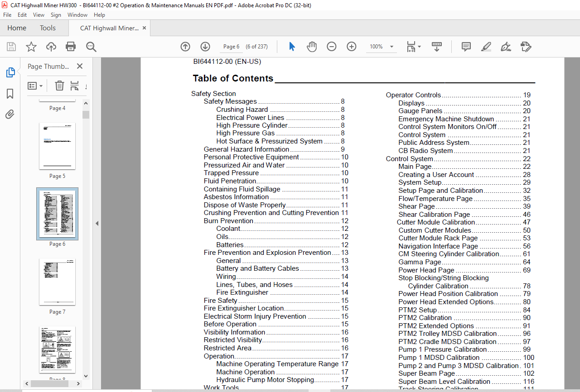Screen dimensions: 580x392
Task: Open the Bookmarks panel icon
Action: point(10,94)
